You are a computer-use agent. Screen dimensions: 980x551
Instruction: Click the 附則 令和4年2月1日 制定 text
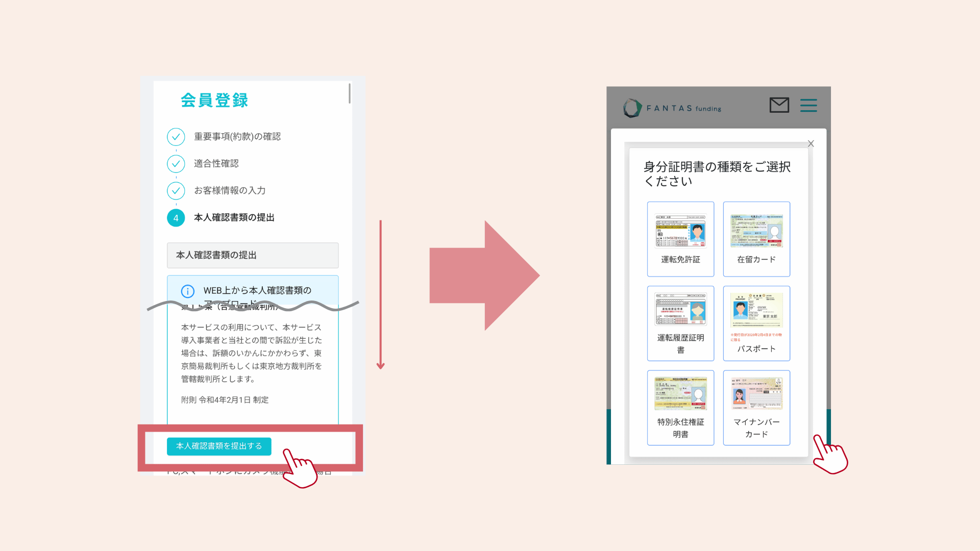pos(225,400)
